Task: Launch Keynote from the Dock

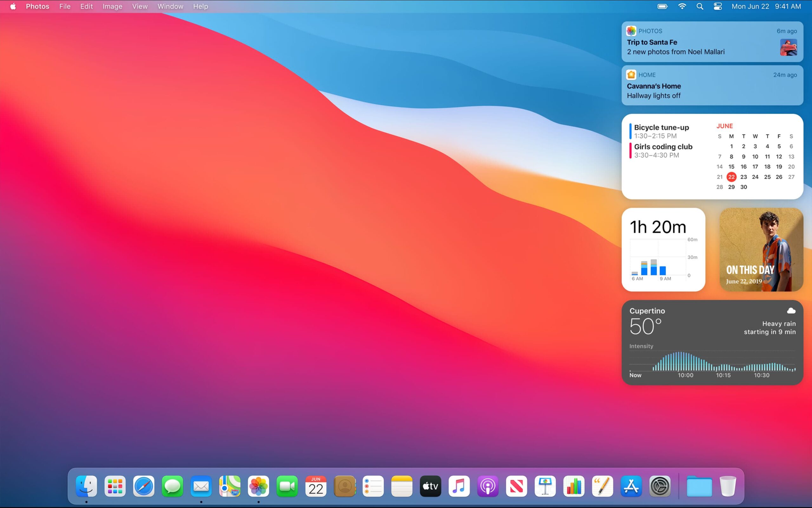Action: pyautogui.click(x=545, y=486)
